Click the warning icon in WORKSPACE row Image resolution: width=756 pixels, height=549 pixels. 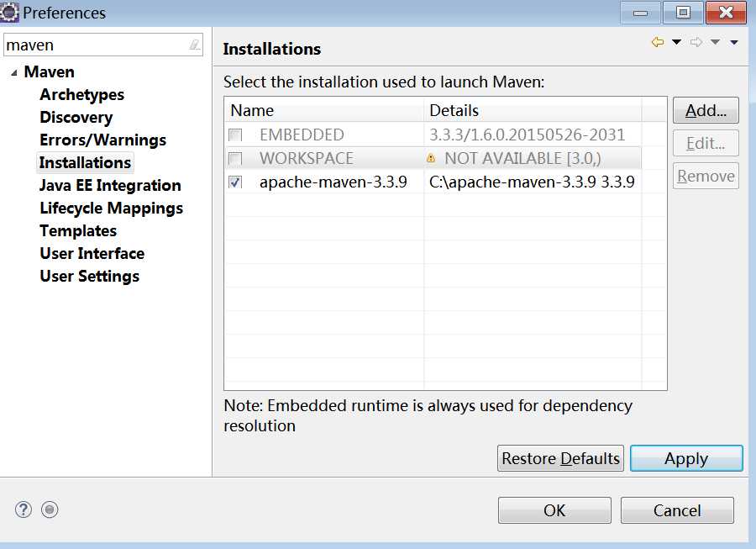431,158
